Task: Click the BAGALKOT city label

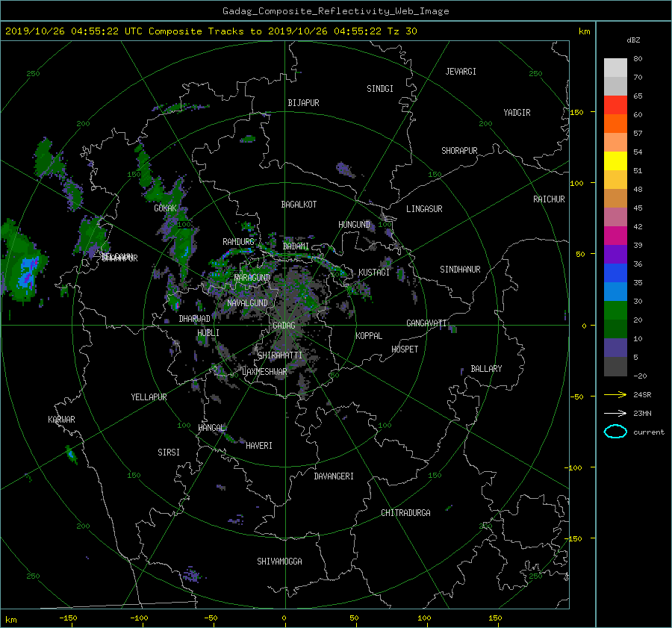Action: (299, 205)
